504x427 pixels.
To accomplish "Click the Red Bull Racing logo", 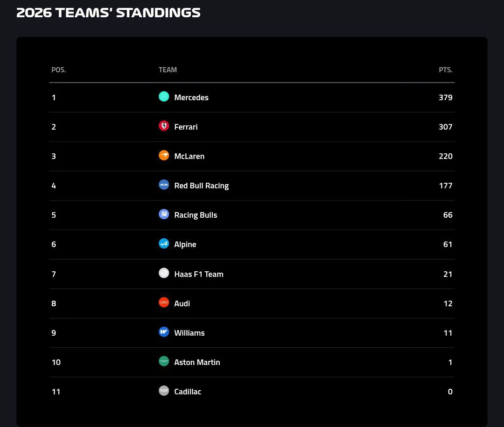I will click(x=164, y=185).
